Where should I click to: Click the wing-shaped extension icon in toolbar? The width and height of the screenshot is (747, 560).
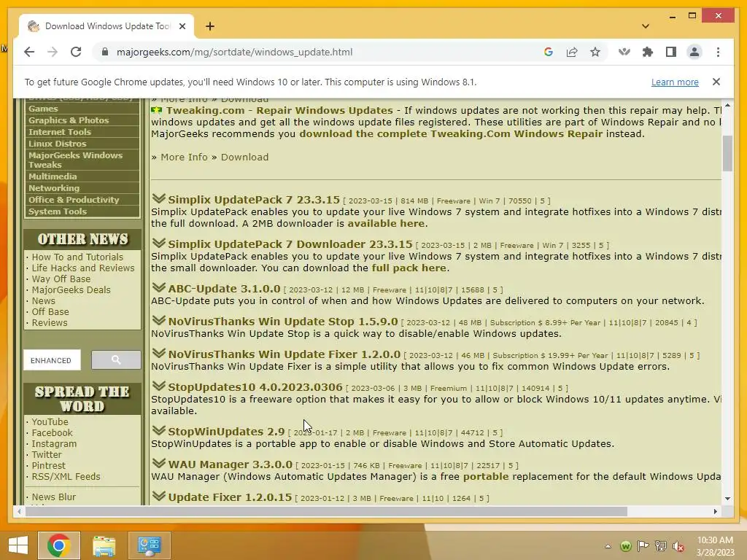pos(624,52)
